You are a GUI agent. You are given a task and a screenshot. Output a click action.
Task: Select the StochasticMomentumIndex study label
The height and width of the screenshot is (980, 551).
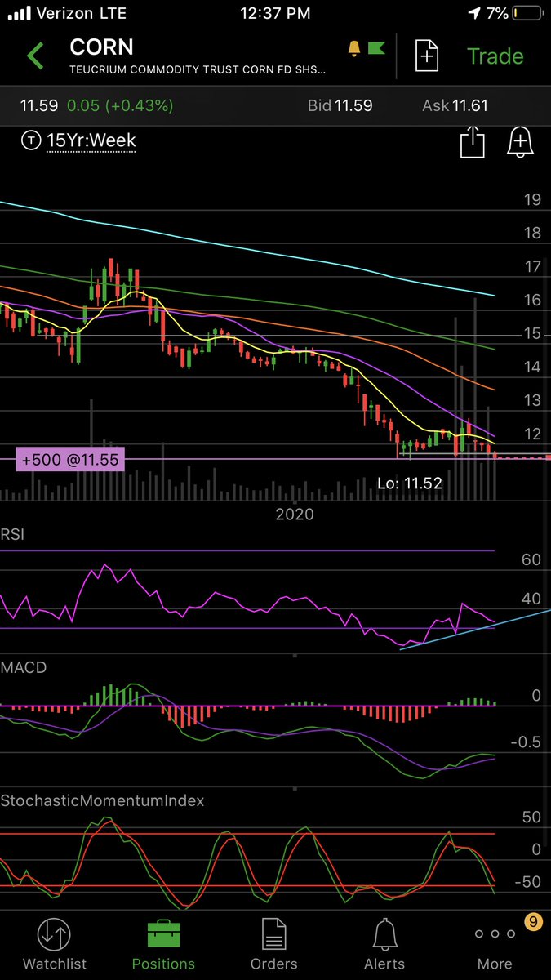tap(102, 800)
